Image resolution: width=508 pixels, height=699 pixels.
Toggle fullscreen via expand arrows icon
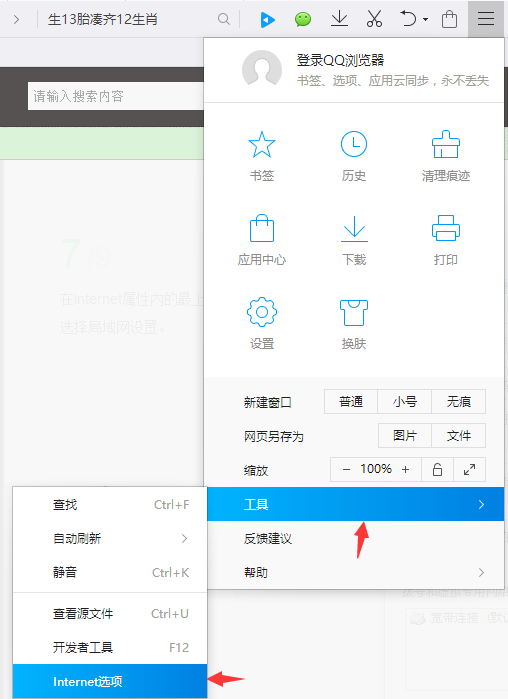coord(469,469)
